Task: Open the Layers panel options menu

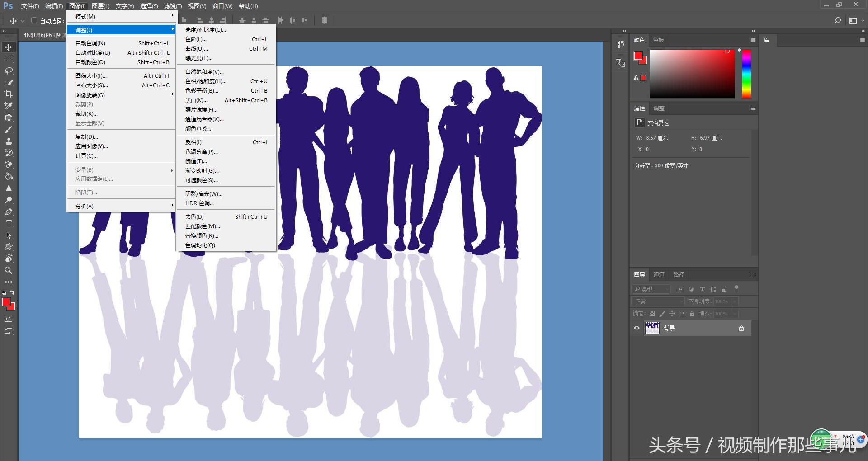Action: pyautogui.click(x=753, y=274)
